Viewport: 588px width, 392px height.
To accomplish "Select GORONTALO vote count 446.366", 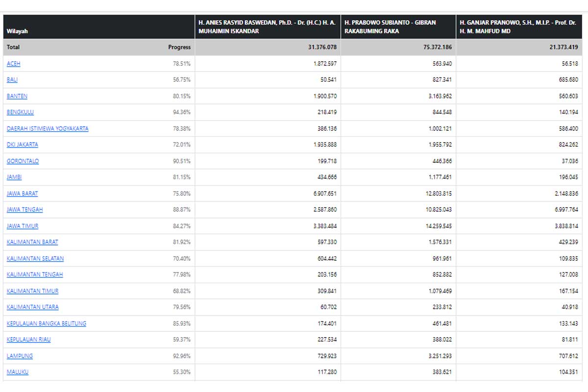I will [442, 161].
